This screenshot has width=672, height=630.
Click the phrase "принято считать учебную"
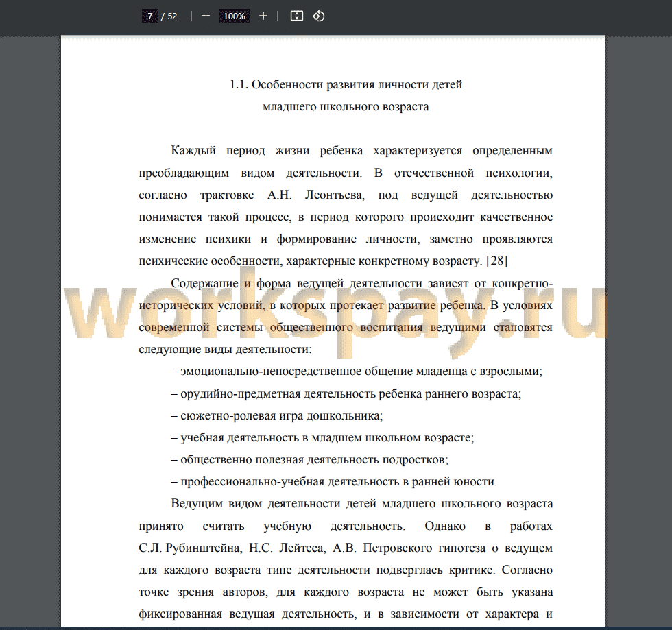225,526
